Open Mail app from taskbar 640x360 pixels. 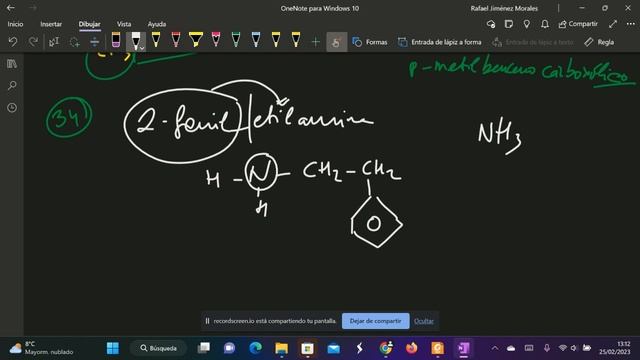point(333,348)
